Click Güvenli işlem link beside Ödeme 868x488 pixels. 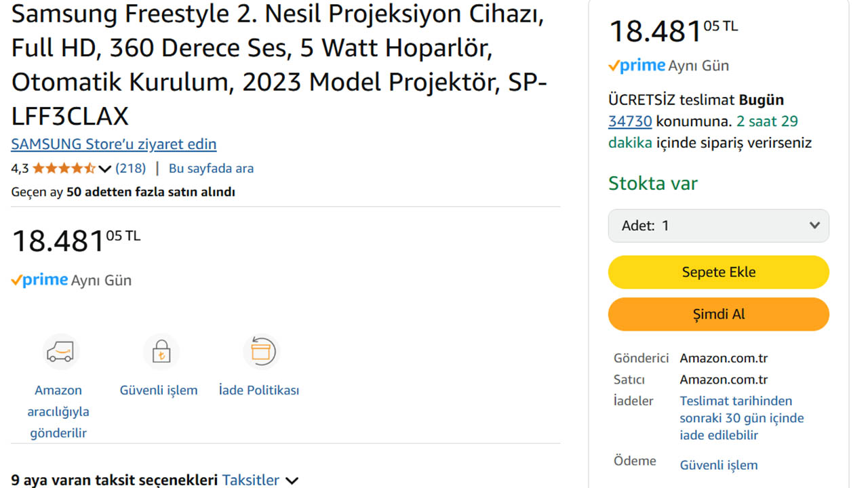pyautogui.click(x=719, y=465)
